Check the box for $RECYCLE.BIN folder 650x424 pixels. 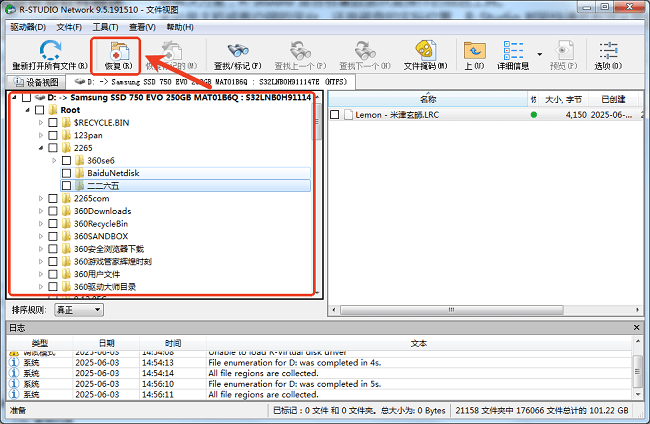click(x=53, y=122)
